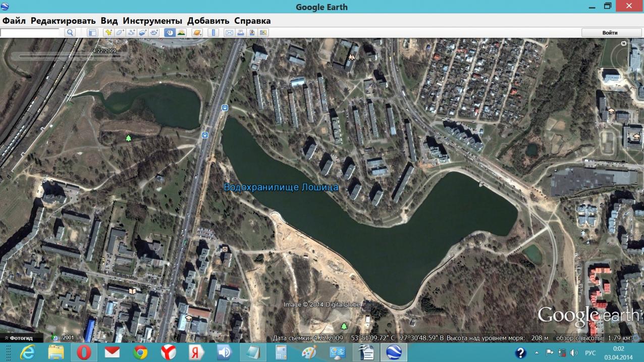Select the add path tool
644x362 pixels.
pyautogui.click(x=131, y=33)
